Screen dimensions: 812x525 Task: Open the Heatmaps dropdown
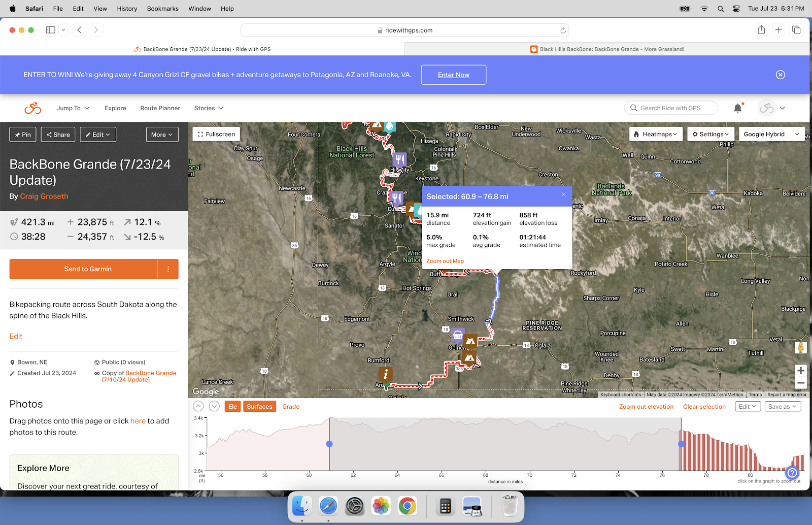[x=656, y=134]
